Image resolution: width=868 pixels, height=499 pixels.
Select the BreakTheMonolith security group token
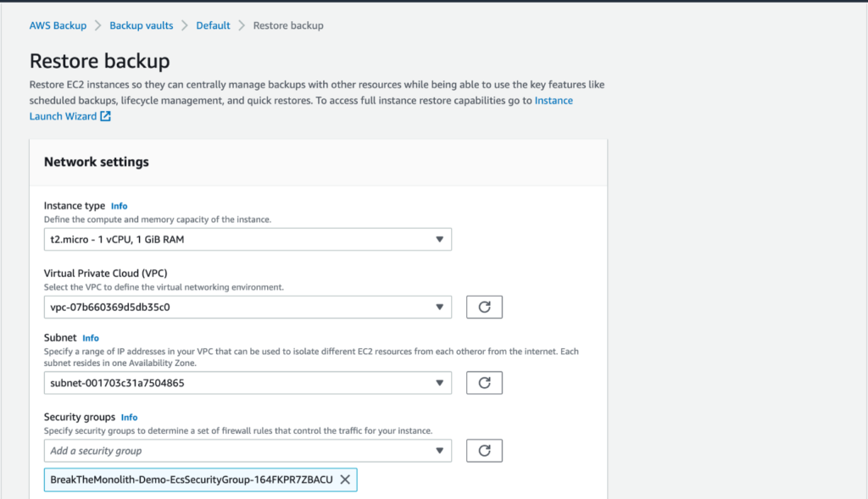pos(192,480)
